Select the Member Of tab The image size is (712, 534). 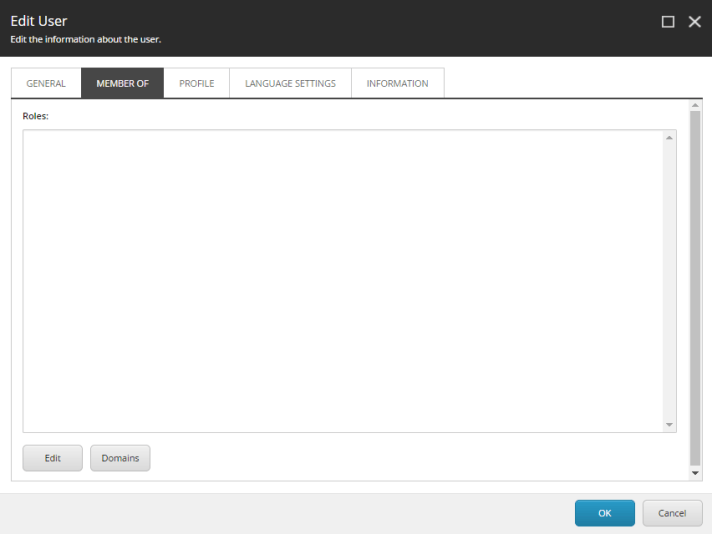coord(122,83)
